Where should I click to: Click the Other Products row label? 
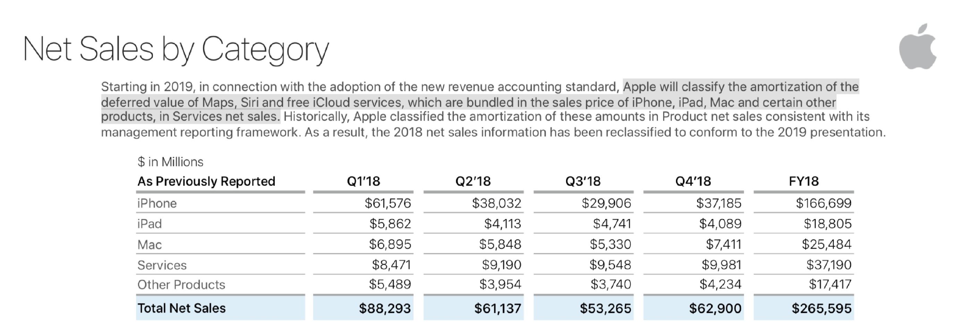click(181, 285)
